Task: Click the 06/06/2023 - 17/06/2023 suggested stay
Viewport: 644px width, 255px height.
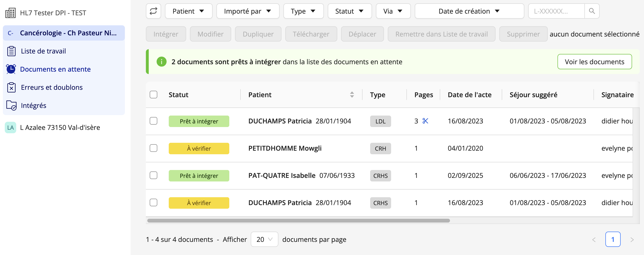Action: tap(547, 175)
